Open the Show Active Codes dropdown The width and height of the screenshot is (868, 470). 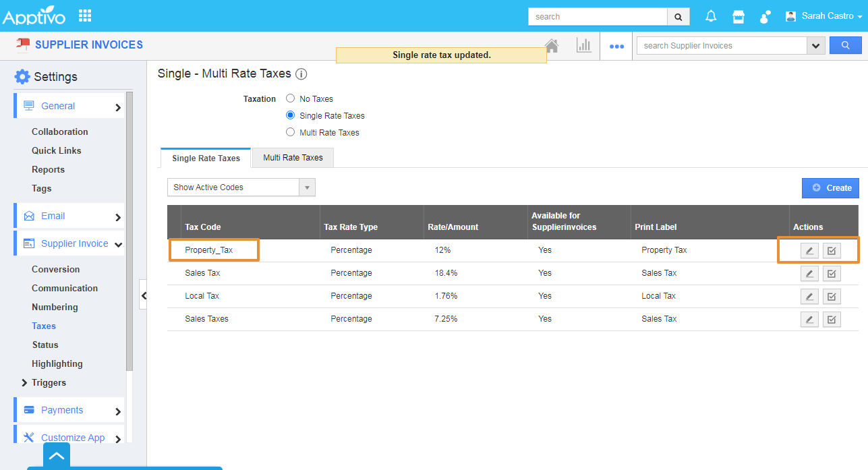241,187
